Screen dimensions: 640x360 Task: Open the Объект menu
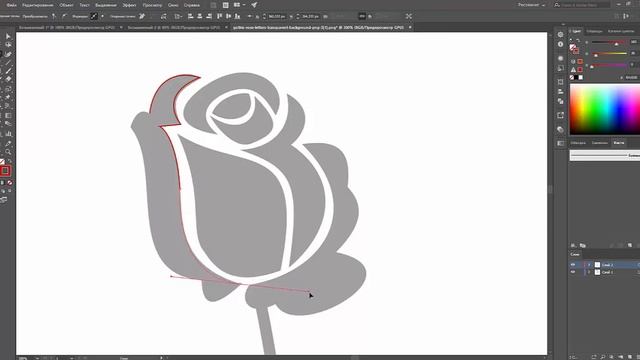pos(66,5)
